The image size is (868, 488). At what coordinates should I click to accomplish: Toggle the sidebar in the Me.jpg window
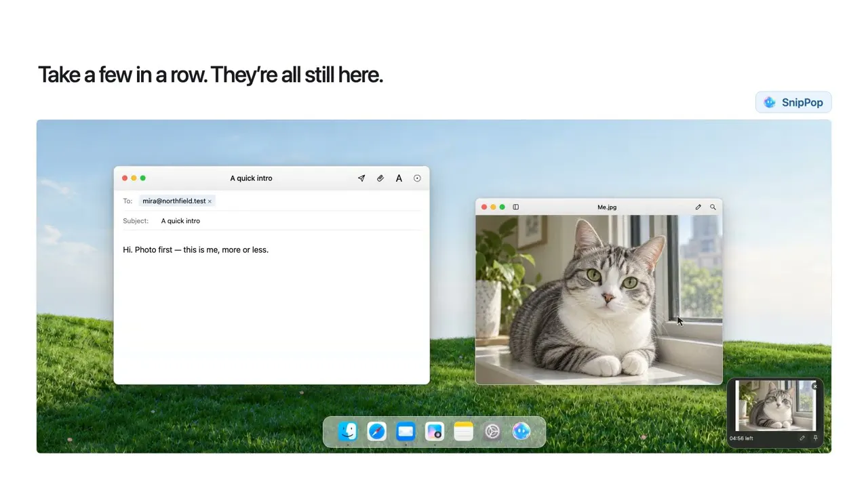[515, 207]
